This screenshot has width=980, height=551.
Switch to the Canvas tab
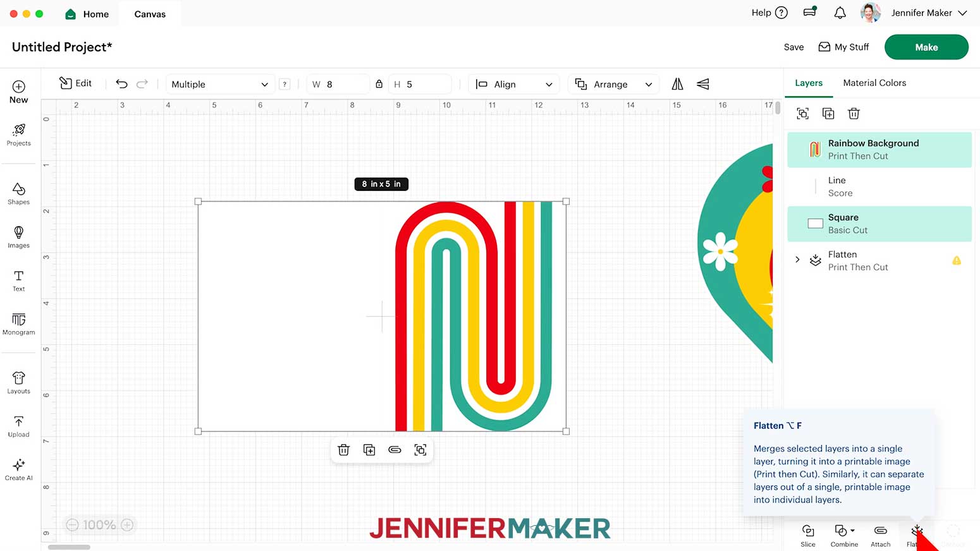(150, 14)
